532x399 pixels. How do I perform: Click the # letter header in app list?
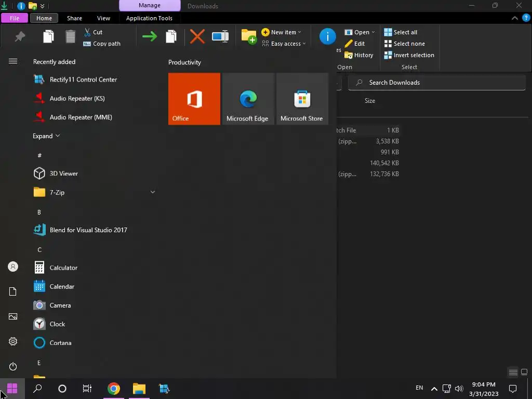pyautogui.click(x=39, y=155)
